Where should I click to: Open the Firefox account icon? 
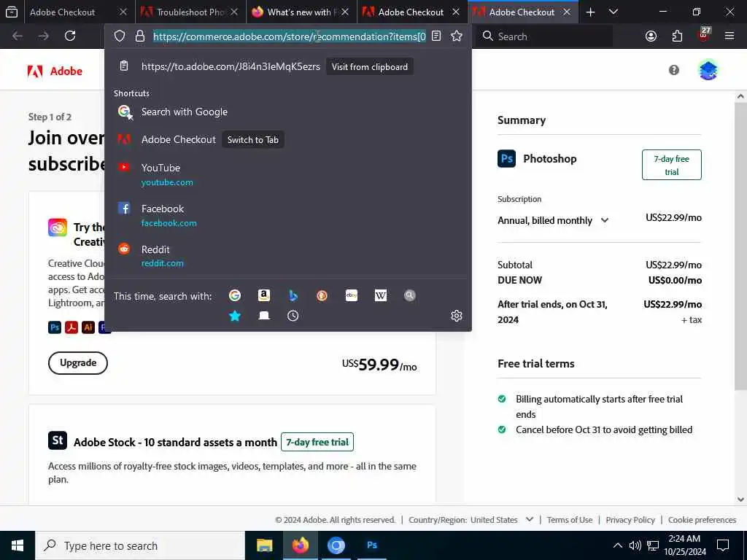point(651,36)
